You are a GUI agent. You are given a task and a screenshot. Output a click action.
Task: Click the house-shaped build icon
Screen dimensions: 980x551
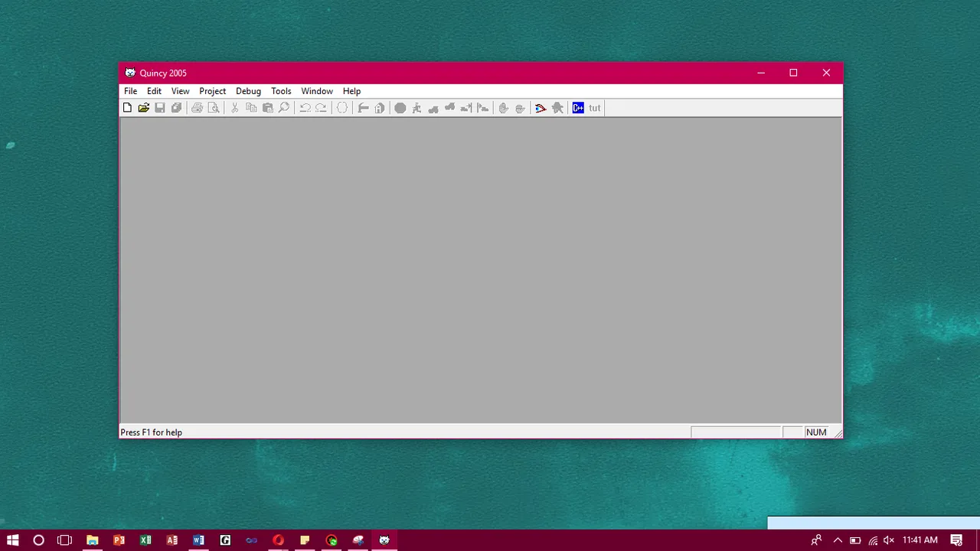(380, 108)
